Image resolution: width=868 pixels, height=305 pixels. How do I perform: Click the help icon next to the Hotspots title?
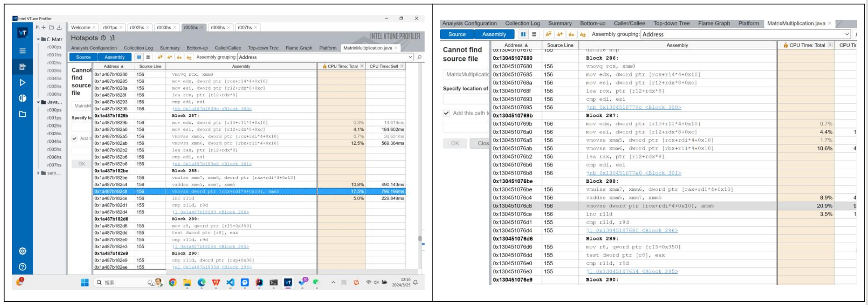pyautogui.click(x=103, y=38)
